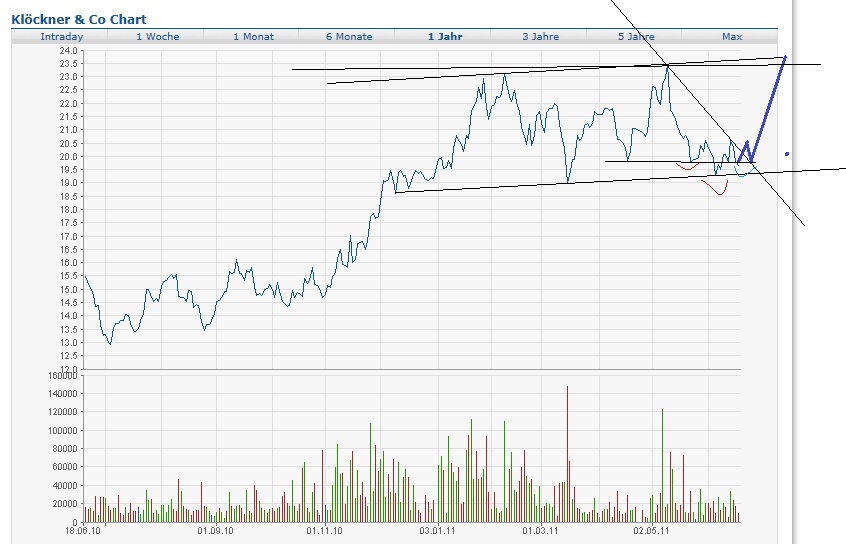Click the 01.03.11 date label
Screen dimensions: 846x544
[x=540, y=531]
